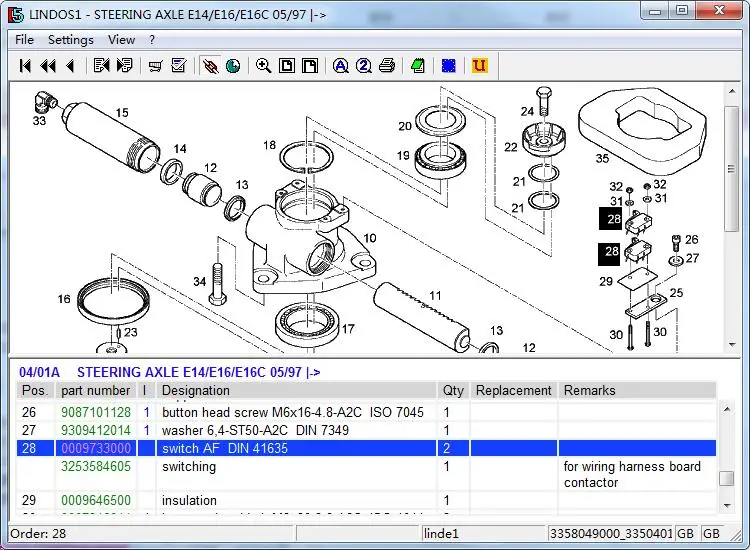Open the File menu

24,40
